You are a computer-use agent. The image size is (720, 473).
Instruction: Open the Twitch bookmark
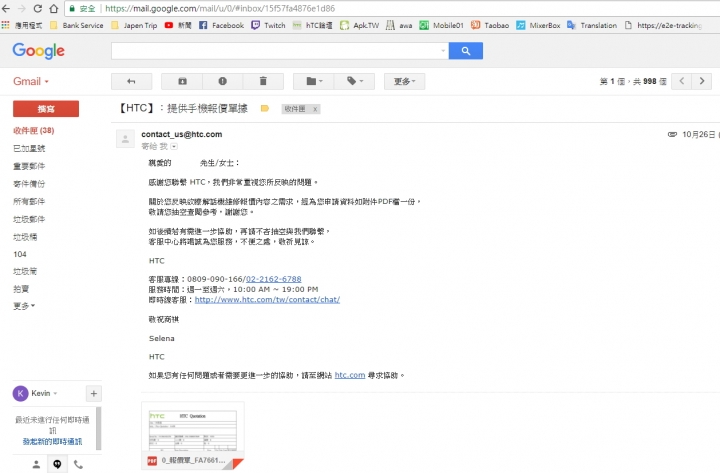pyautogui.click(x=268, y=25)
